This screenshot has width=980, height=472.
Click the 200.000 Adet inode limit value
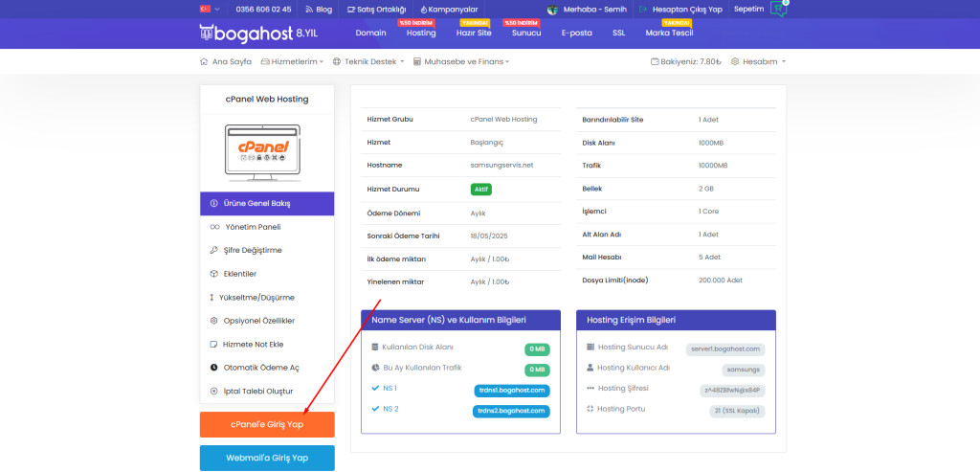pos(721,281)
